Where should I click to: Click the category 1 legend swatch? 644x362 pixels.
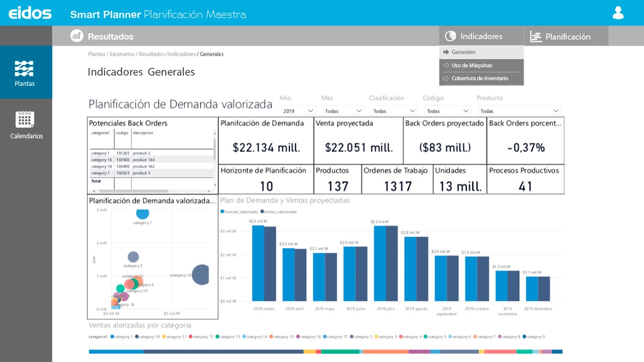(x=113, y=337)
